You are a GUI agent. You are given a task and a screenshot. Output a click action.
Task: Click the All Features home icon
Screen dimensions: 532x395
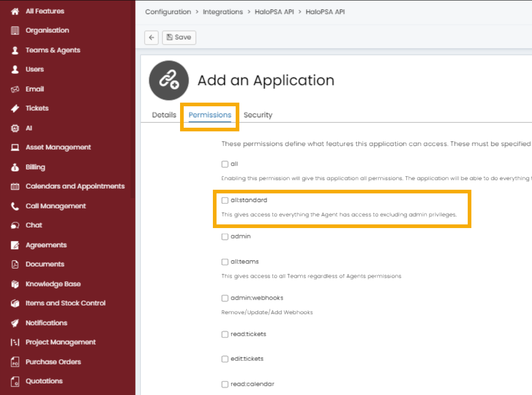pos(15,11)
